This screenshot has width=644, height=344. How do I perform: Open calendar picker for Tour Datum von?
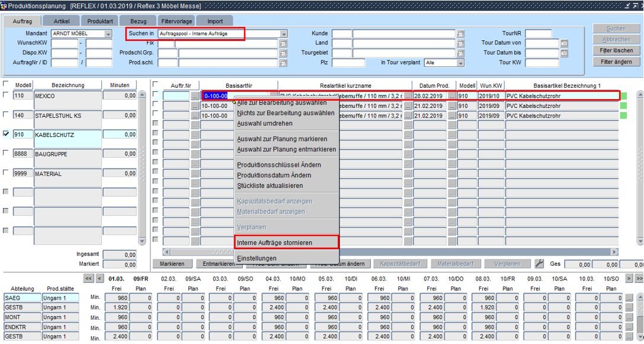pyautogui.click(x=564, y=44)
